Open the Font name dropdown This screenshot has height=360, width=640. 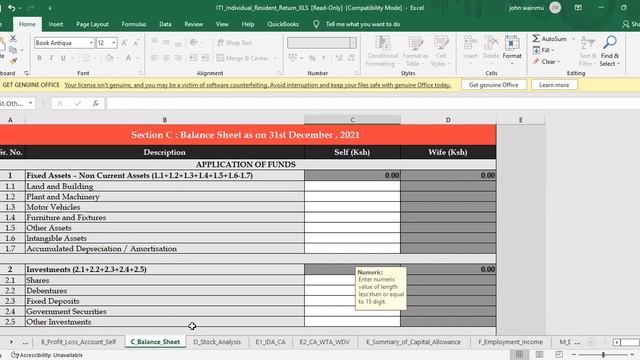(x=91, y=43)
